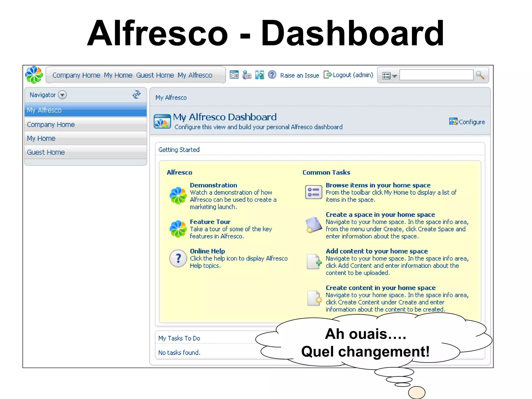Image resolution: width=532 pixels, height=399 pixels.
Task: Log out via Logout (admin)
Action: coord(353,75)
